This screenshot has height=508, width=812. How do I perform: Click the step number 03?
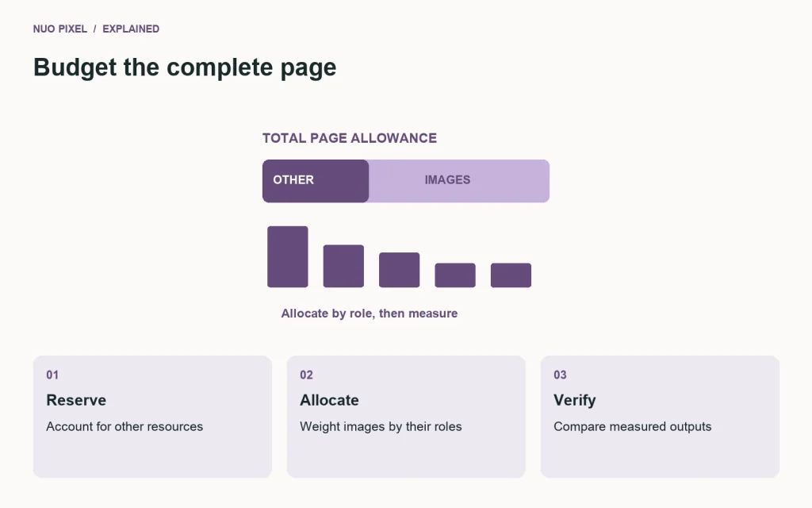click(x=560, y=375)
